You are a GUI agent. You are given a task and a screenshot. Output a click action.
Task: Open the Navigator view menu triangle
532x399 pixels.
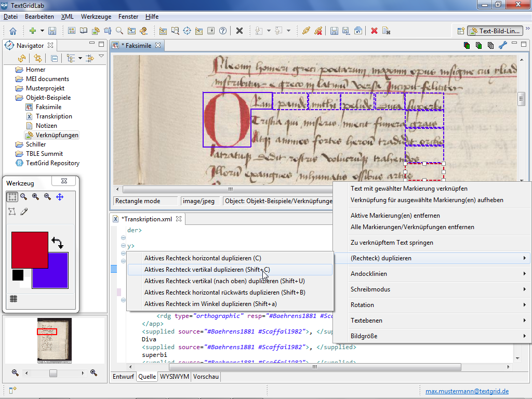coord(101,57)
